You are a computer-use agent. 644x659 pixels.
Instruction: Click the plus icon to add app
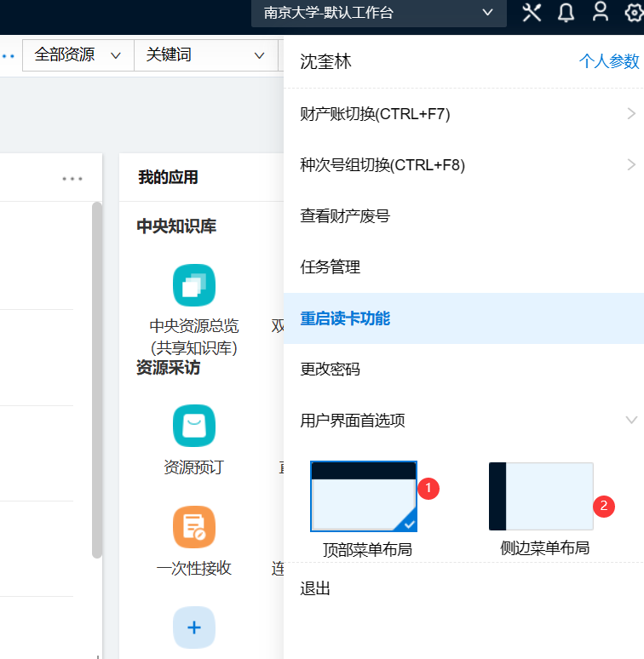pyautogui.click(x=194, y=627)
